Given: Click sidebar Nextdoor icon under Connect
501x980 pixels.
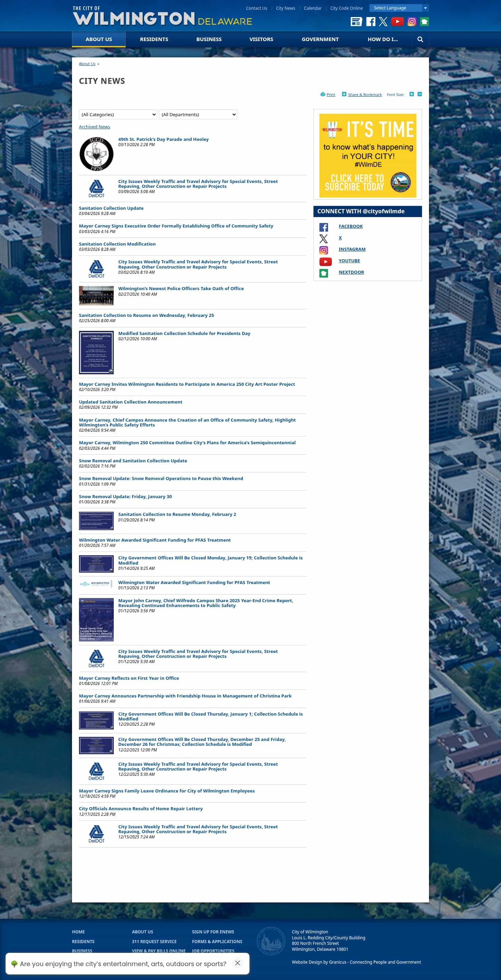Looking at the screenshot, I should click(x=323, y=273).
